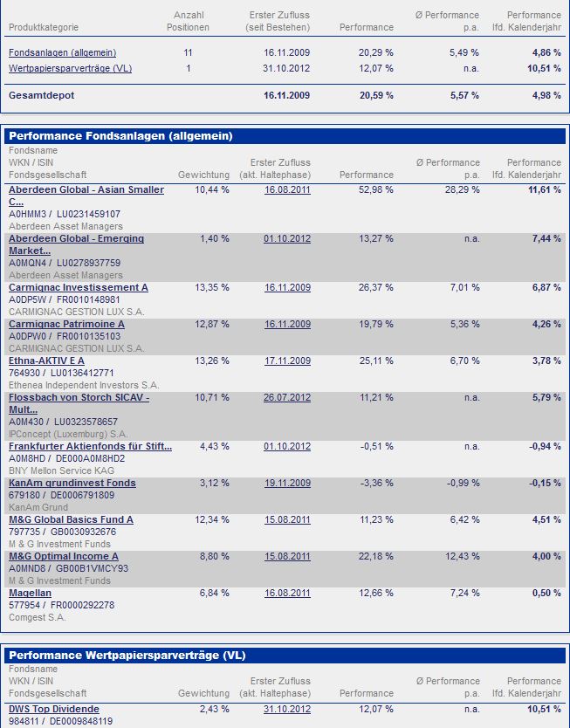Open M&G Optimal Income A link

(x=64, y=556)
